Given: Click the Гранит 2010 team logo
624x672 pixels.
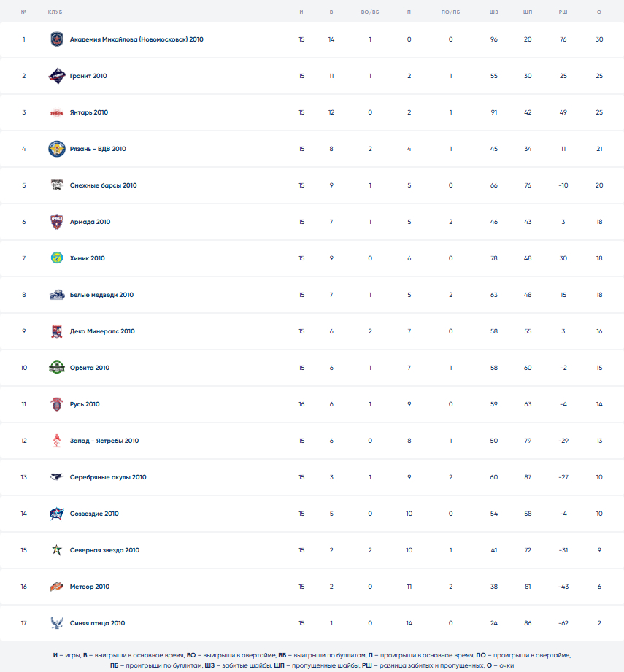Looking at the screenshot, I should coord(57,76).
